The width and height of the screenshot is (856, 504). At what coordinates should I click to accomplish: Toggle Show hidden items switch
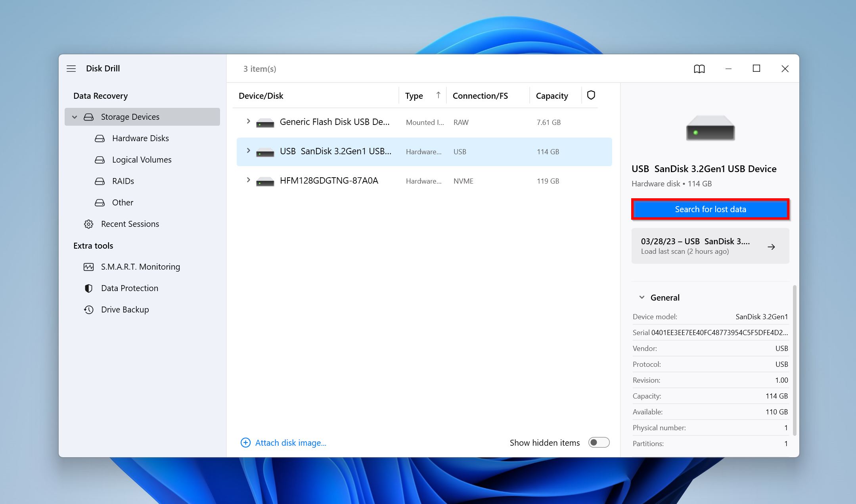point(598,442)
